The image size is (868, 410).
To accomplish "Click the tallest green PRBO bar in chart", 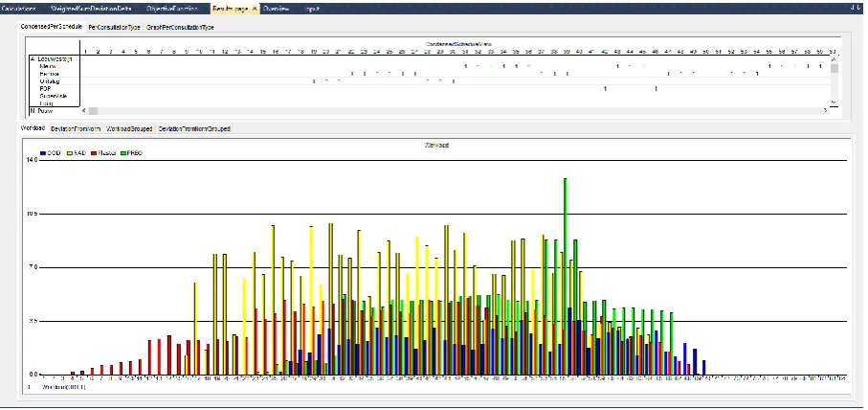I will click(566, 276).
